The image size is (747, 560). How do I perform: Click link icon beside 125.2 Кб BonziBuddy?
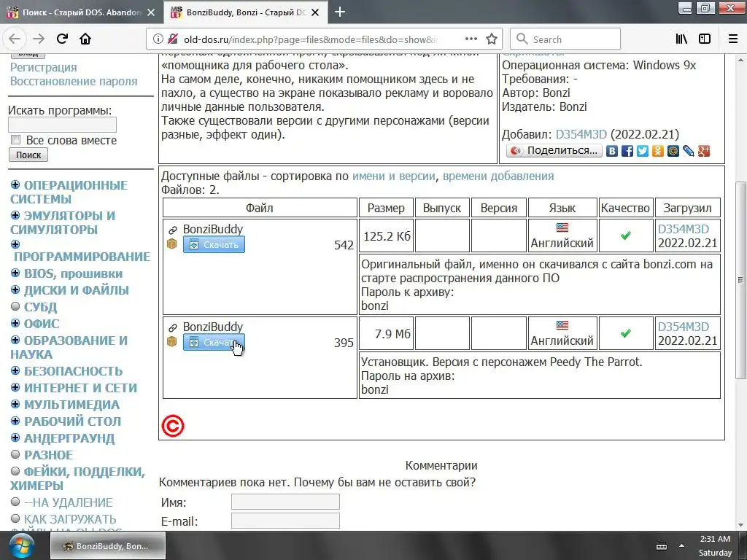(172, 230)
